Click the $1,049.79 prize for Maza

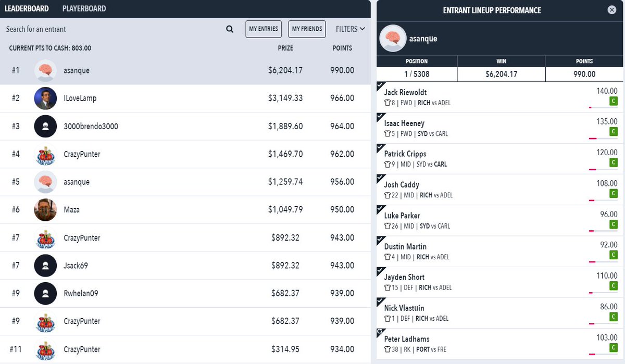(x=285, y=210)
